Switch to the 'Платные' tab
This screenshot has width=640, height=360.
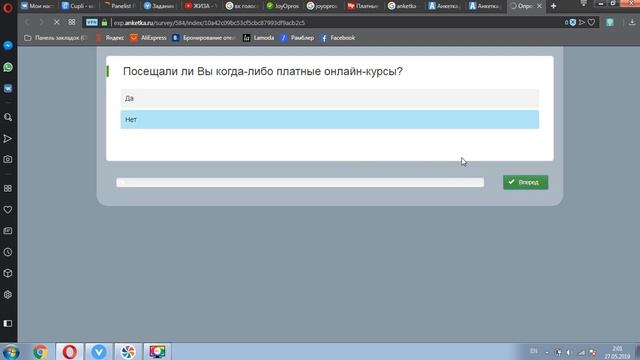(x=363, y=6)
